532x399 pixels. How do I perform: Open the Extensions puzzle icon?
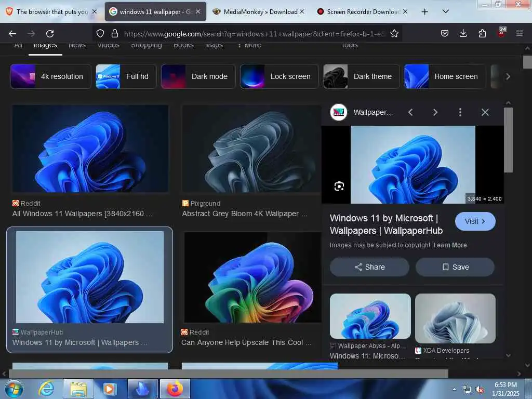[482, 33]
